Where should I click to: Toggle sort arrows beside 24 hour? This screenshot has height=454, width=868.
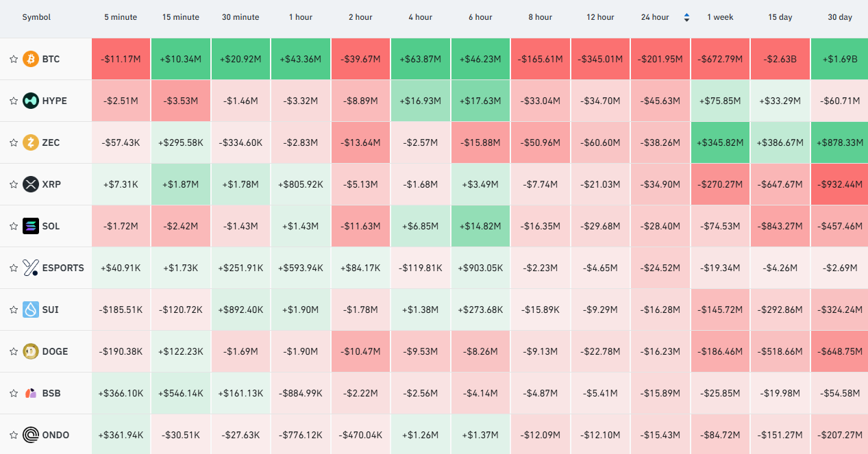(686, 17)
